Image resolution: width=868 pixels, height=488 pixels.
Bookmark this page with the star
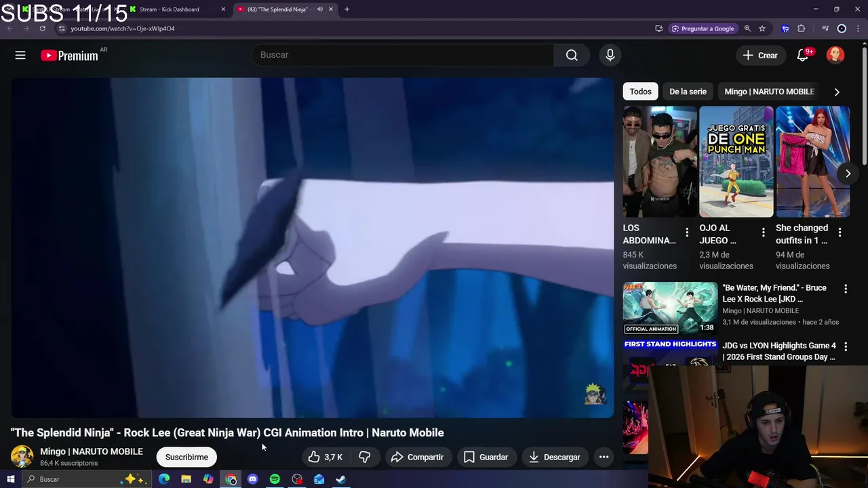coord(762,28)
